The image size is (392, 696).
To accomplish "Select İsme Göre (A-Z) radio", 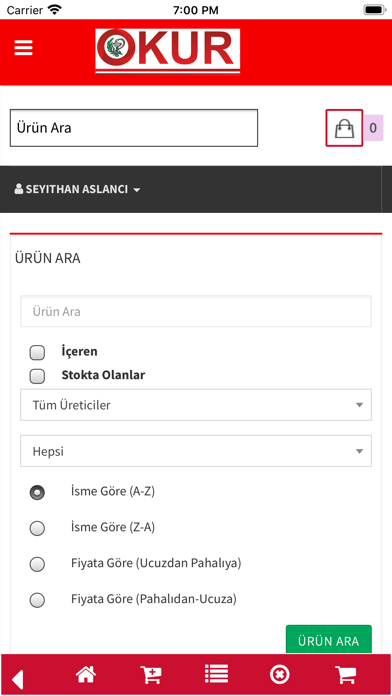I will pyautogui.click(x=37, y=493).
